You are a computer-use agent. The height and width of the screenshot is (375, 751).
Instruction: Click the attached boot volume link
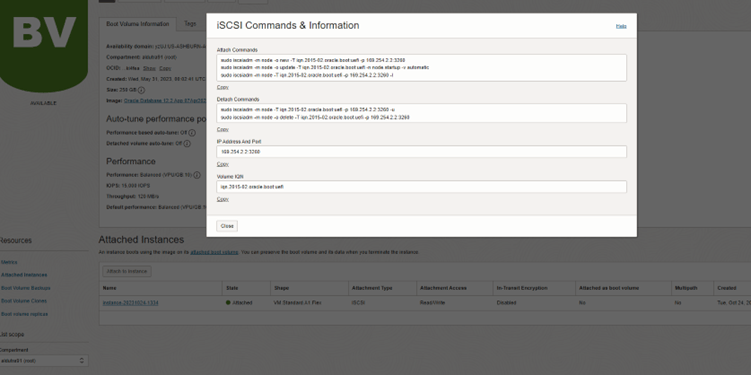(x=214, y=252)
